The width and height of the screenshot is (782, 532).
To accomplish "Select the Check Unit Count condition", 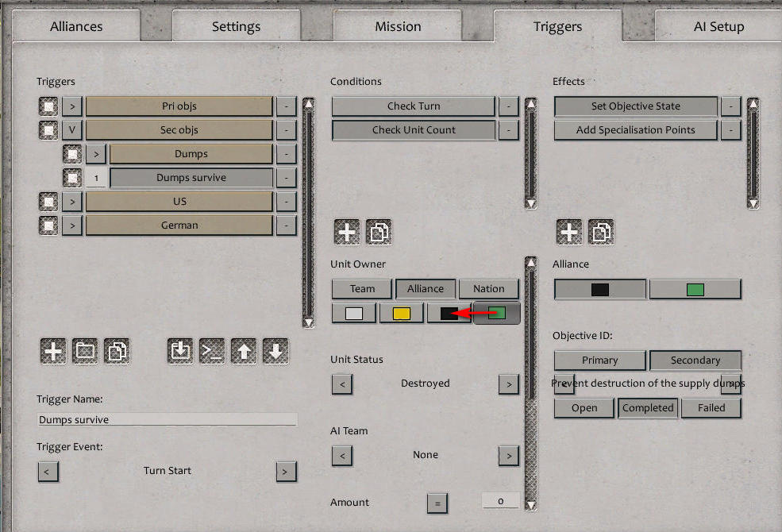I will coord(414,130).
